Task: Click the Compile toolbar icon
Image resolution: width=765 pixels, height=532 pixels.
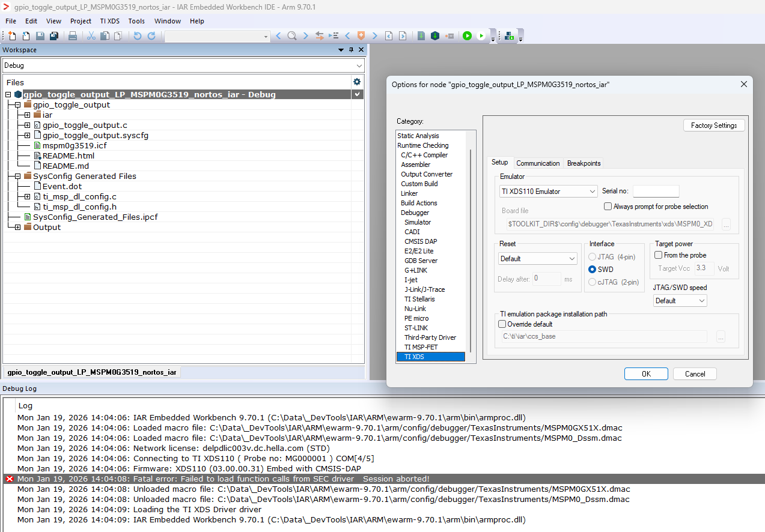Action: (x=421, y=36)
